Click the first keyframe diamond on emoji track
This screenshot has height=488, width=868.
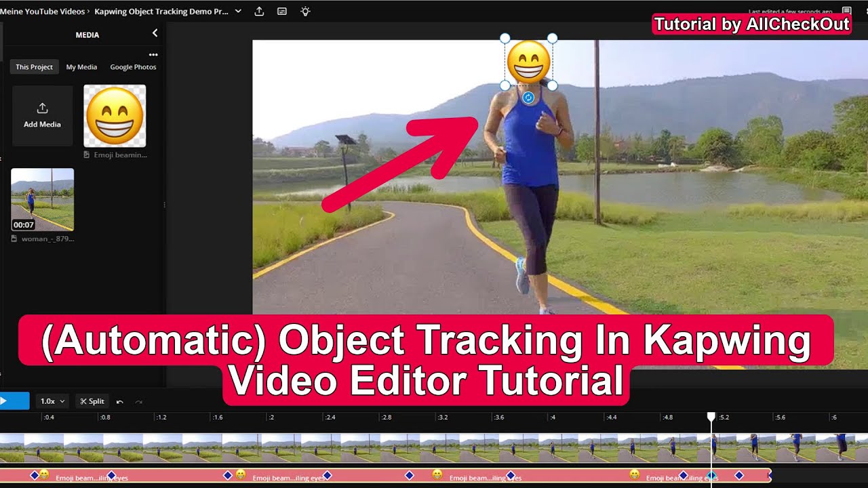(x=35, y=475)
